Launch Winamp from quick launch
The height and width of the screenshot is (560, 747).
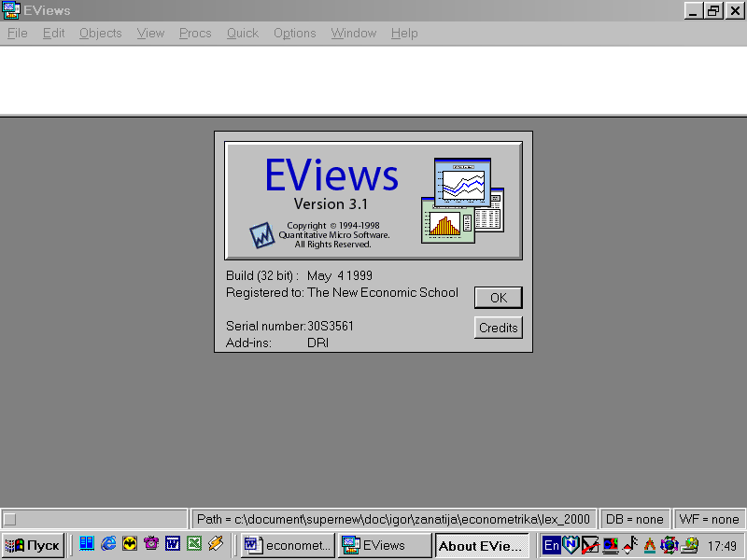(216, 544)
